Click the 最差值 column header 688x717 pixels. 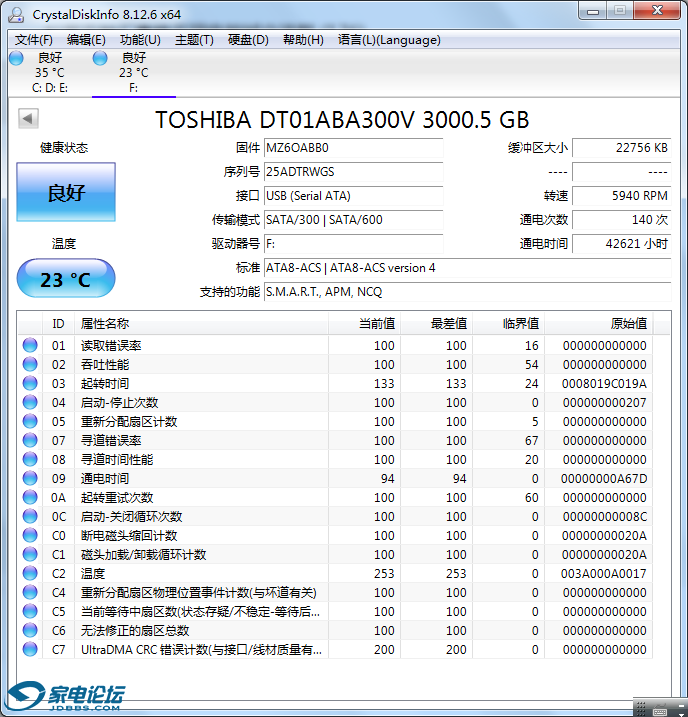pyautogui.click(x=437, y=324)
